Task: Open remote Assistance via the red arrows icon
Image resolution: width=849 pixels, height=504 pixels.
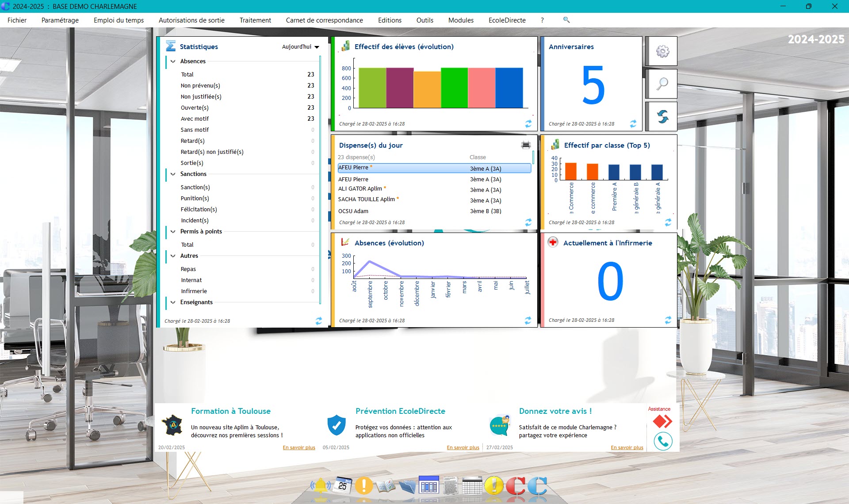Action: (x=662, y=421)
